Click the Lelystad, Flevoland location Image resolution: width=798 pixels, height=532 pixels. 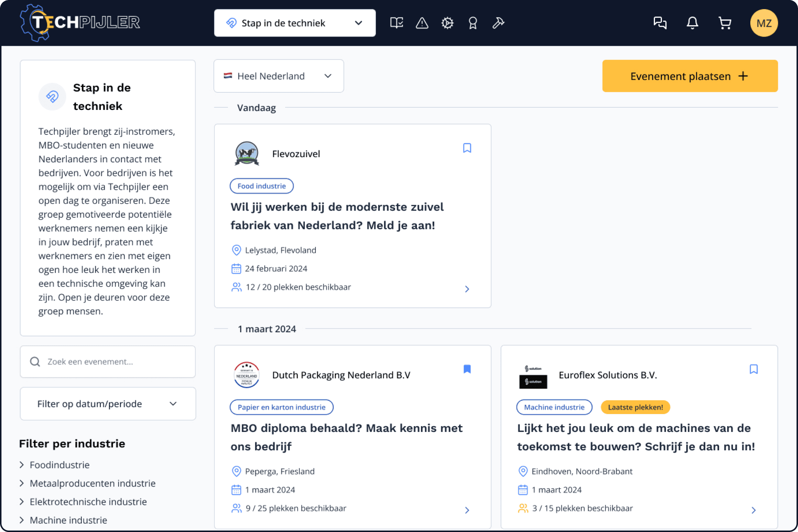point(281,250)
